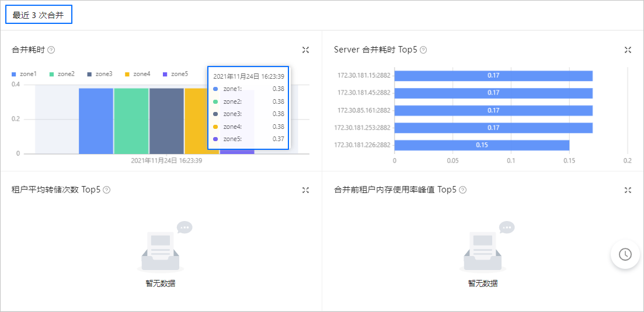Click the 172.30.181.45:2882 server label
This screenshot has width=644, height=312.
click(364, 93)
